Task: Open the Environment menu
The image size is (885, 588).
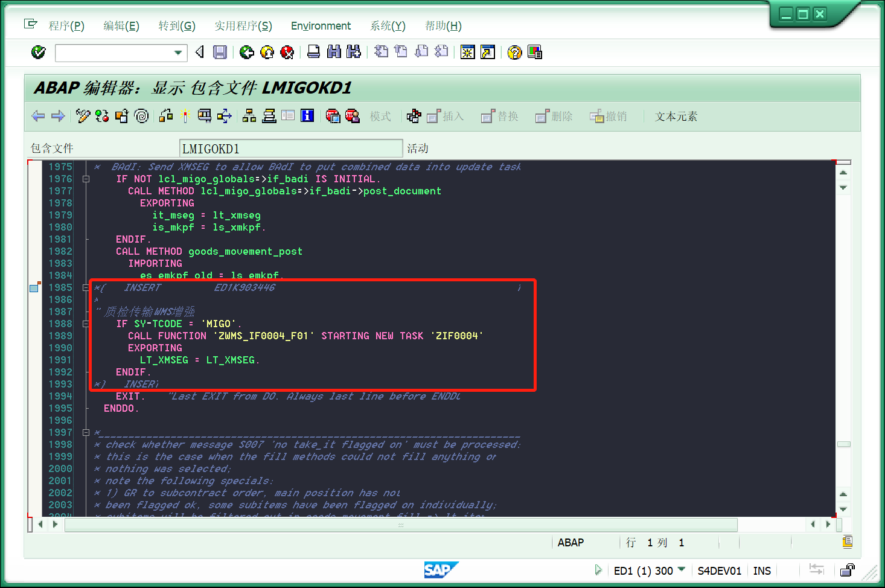Action: (321, 26)
